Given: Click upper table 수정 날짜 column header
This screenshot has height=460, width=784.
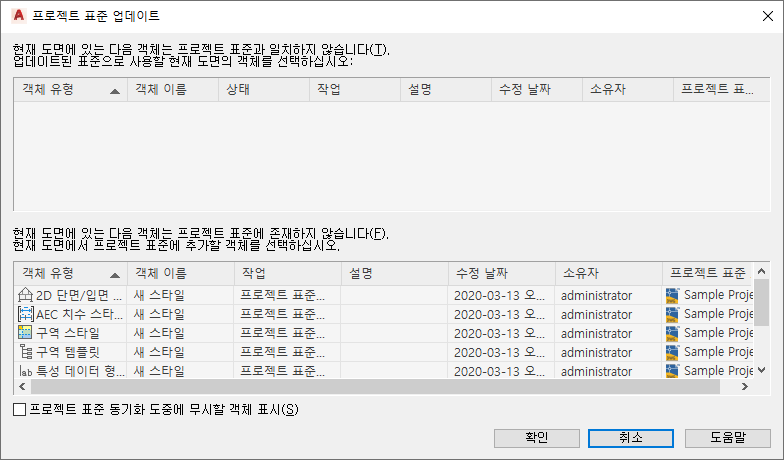Looking at the screenshot, I should point(537,90).
